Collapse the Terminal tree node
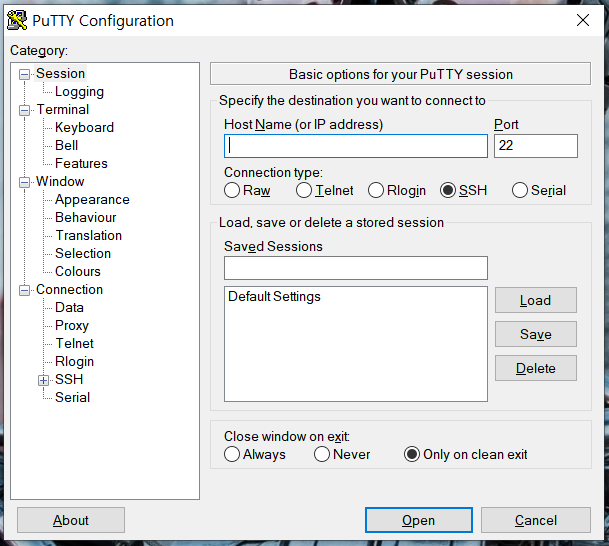This screenshot has height=546, width=609. pyautogui.click(x=24, y=110)
